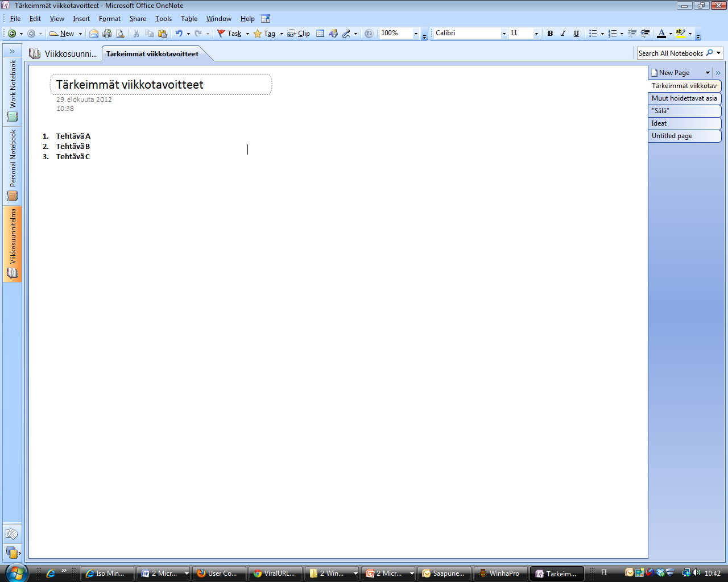Click the All Notebooks list icon at the sidebar bottom

(x=12, y=551)
